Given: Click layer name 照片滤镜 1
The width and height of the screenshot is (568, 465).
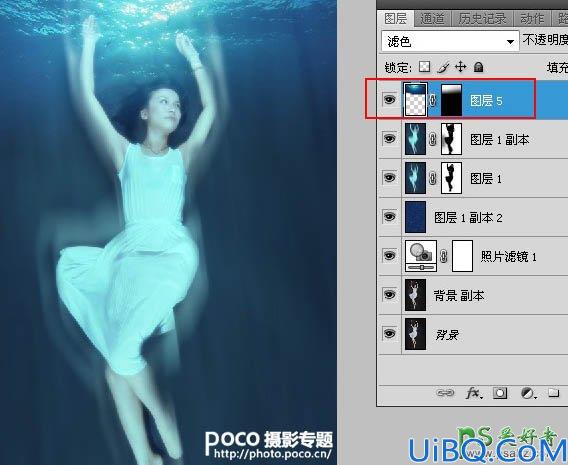Looking at the screenshot, I should (508, 256).
